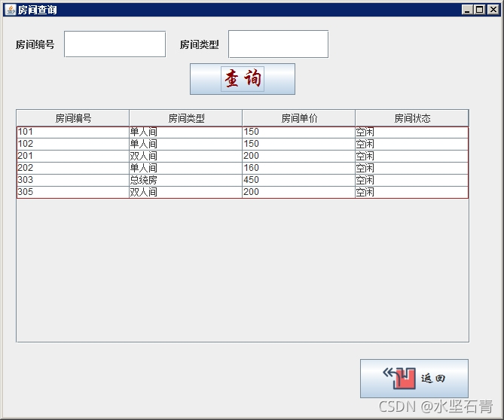504x420 pixels.
Task: Click the 房间状态 column header
Action: pyautogui.click(x=412, y=118)
